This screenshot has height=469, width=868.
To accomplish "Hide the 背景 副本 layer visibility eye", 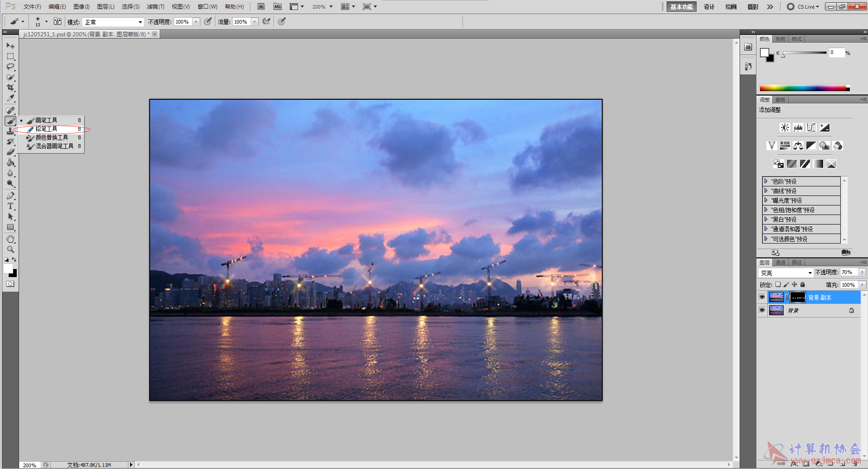I will coord(762,297).
